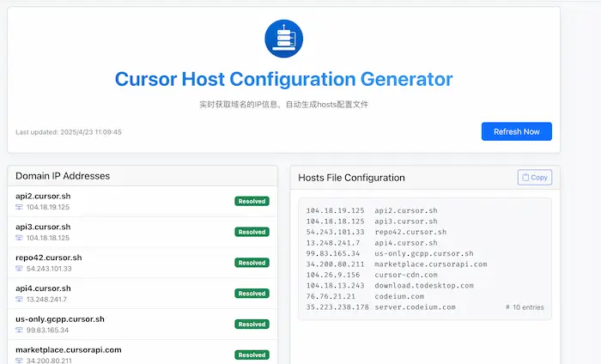Click the Resolved badge for marketplace.cursorapi.com

pyautogui.click(x=252, y=355)
